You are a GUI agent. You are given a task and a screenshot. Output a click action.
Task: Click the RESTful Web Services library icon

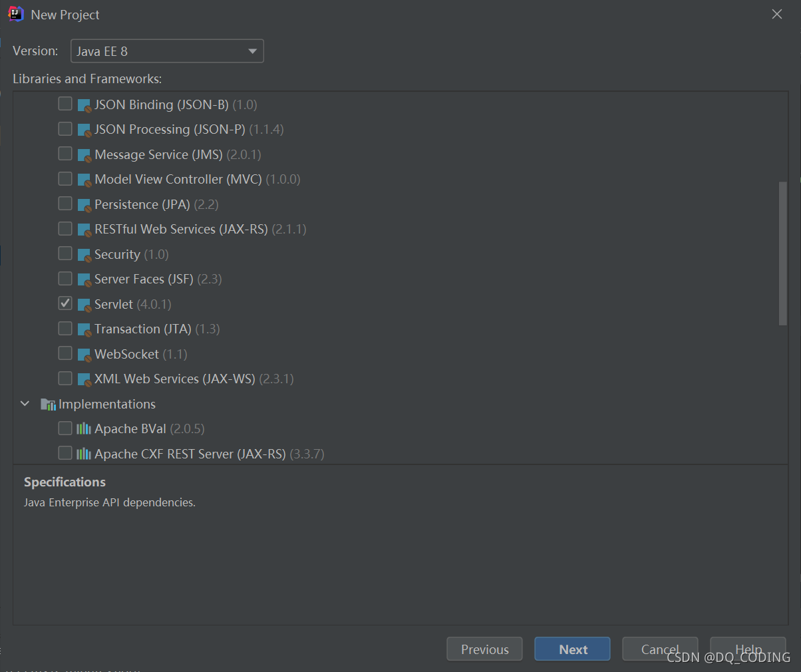tap(84, 230)
